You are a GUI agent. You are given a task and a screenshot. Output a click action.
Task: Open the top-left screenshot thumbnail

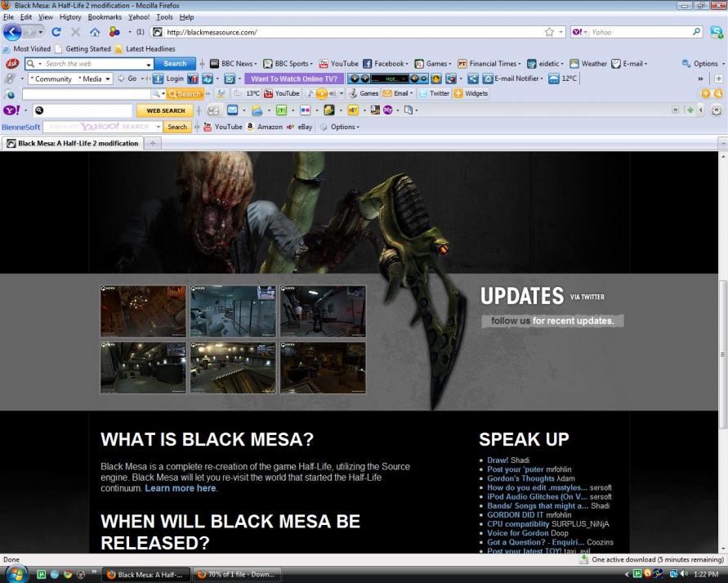143,312
